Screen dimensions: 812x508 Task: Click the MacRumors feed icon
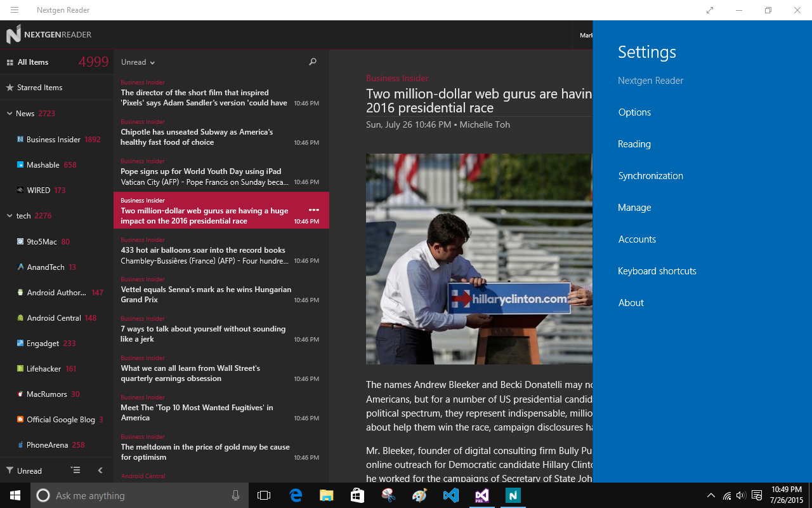coord(21,394)
